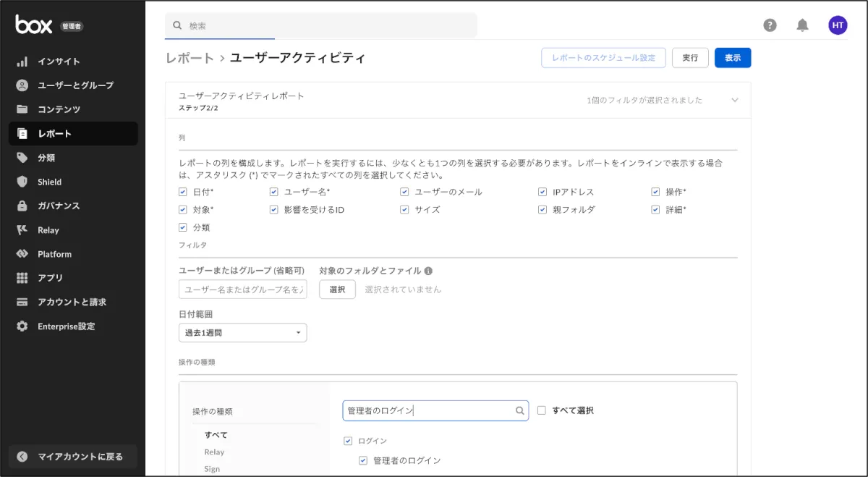This screenshot has height=477, width=868.
Task: Click the Relay icon in sidebar
Action: pos(22,230)
